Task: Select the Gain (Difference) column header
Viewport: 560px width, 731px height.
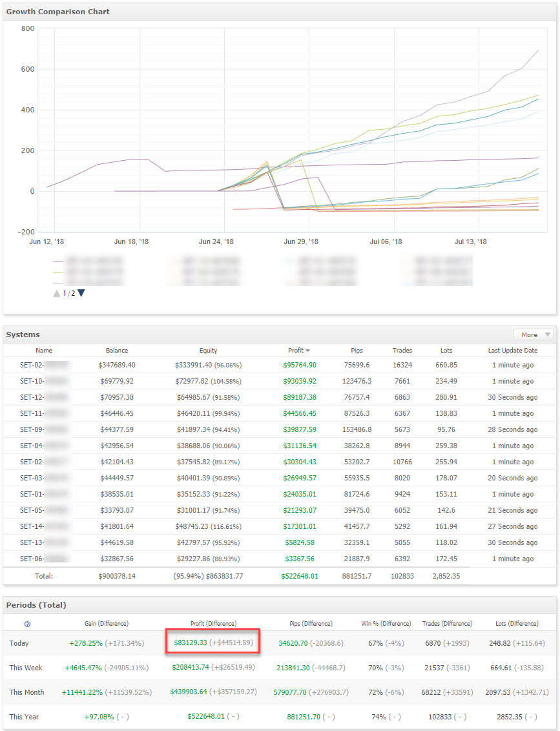Action: pos(107,624)
